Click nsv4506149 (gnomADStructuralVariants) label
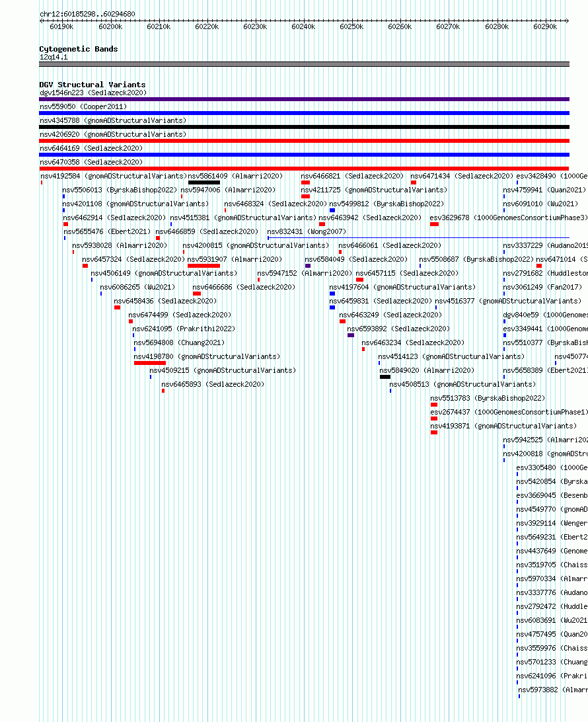 164,273
